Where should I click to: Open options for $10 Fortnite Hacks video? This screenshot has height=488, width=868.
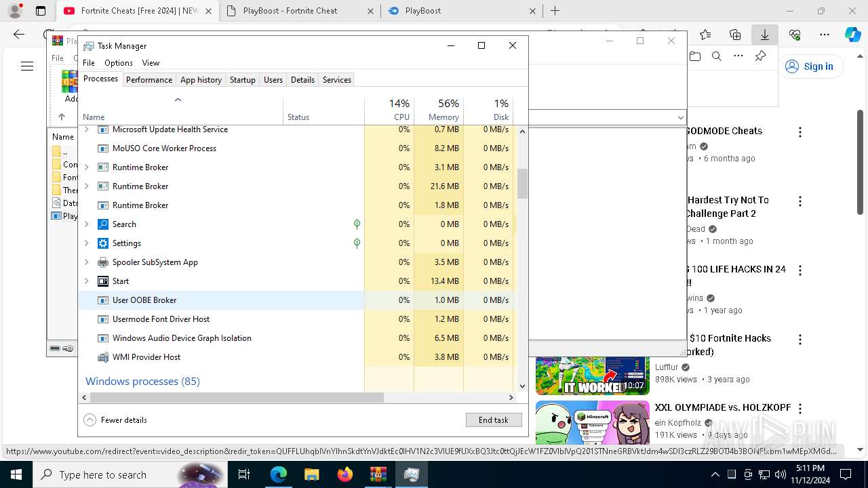[x=800, y=340]
